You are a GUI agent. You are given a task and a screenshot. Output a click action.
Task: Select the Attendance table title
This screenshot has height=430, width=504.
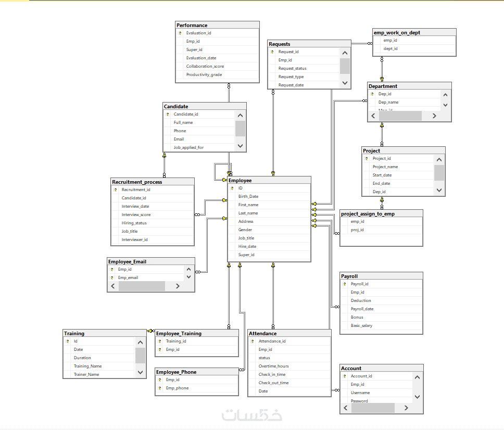[x=289, y=334]
